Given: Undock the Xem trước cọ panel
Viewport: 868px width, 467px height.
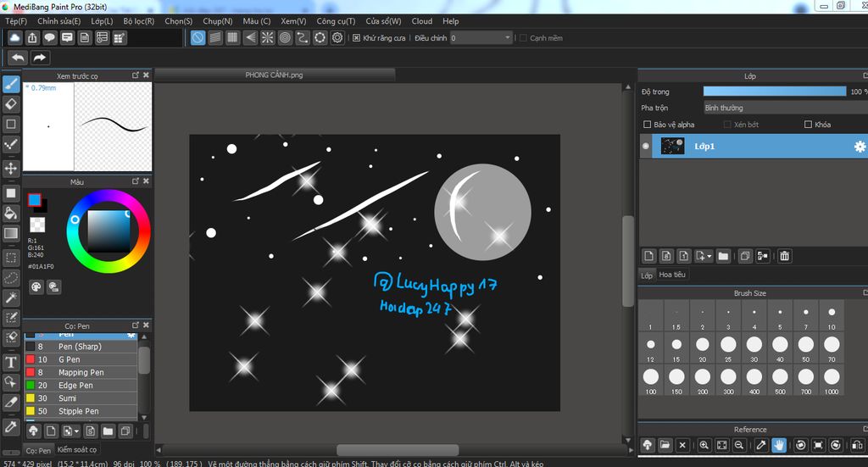Looking at the screenshot, I should point(136,75).
